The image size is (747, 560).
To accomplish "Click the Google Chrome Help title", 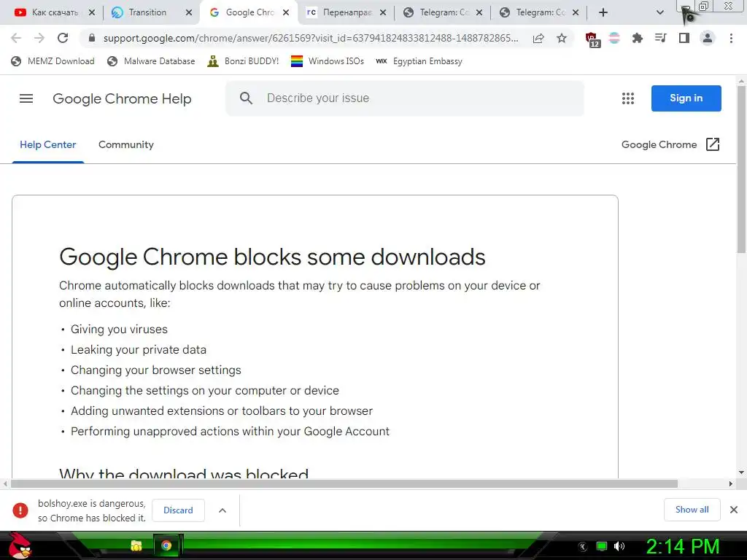I will pos(122,98).
